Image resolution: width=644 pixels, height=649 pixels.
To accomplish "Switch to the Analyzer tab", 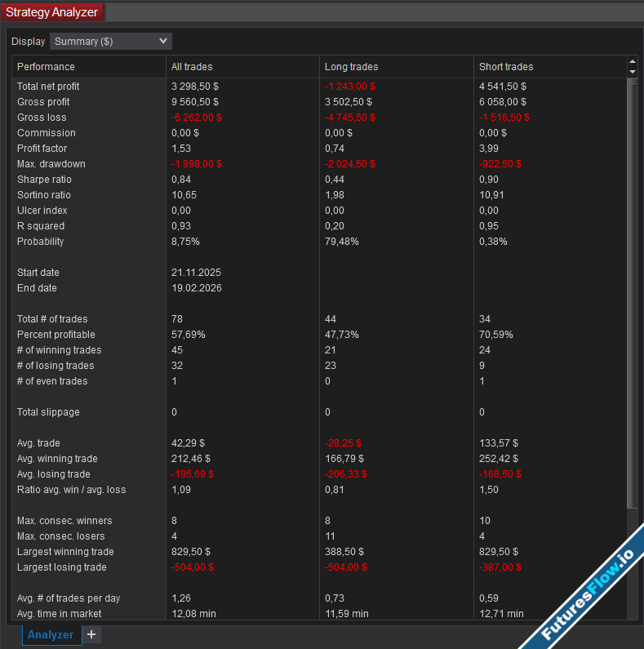I will (51, 634).
